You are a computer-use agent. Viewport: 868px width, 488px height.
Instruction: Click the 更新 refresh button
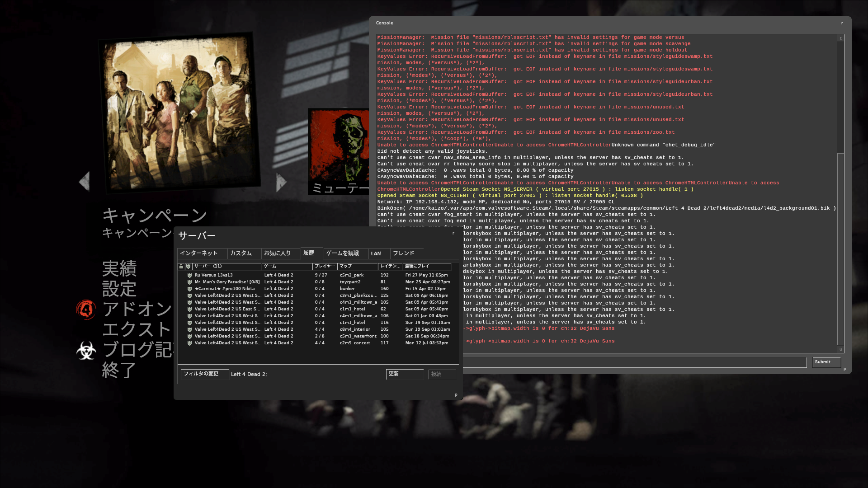point(404,374)
